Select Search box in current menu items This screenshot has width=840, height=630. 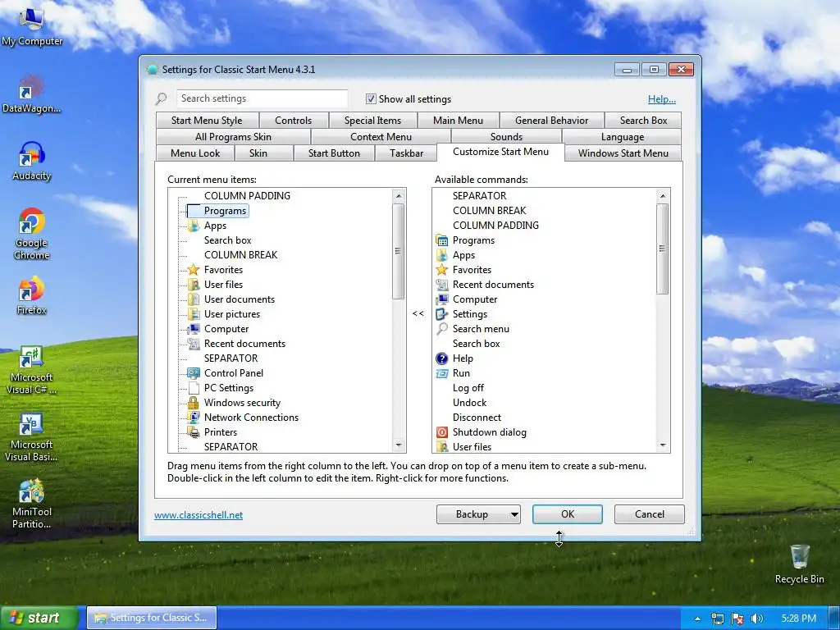tap(228, 240)
